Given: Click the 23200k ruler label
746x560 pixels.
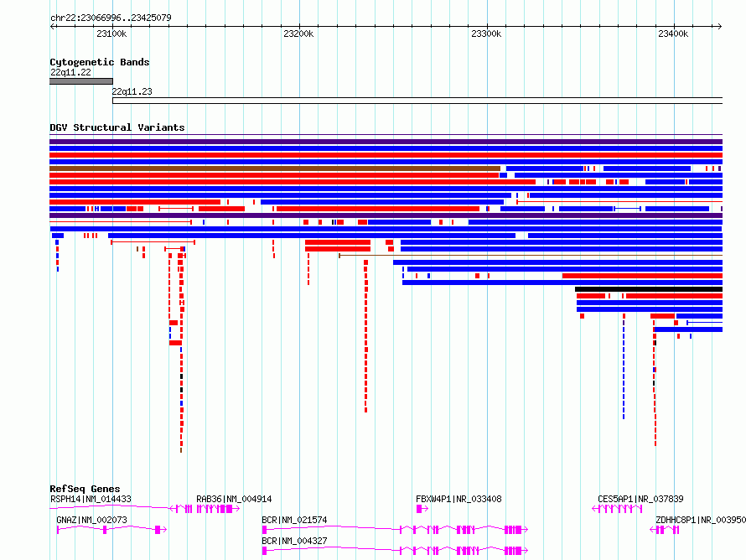Looking at the screenshot, I should coord(298,34).
